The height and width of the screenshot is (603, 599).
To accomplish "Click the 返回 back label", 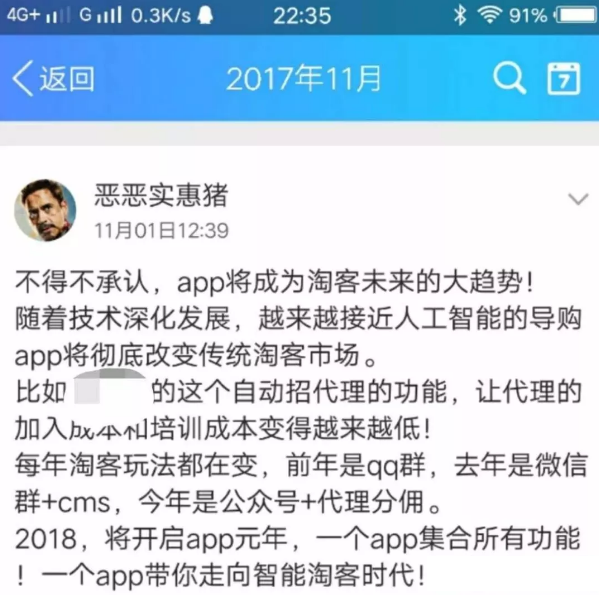I will 67,78.
